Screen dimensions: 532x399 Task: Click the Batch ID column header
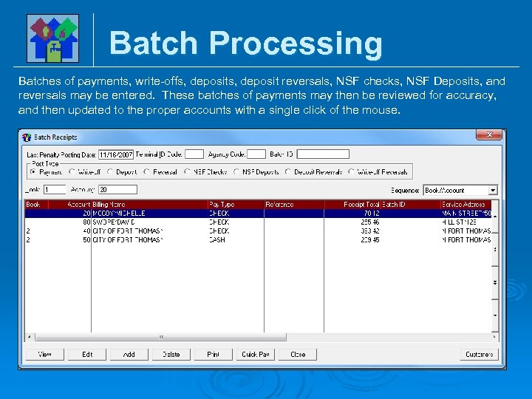pos(411,205)
